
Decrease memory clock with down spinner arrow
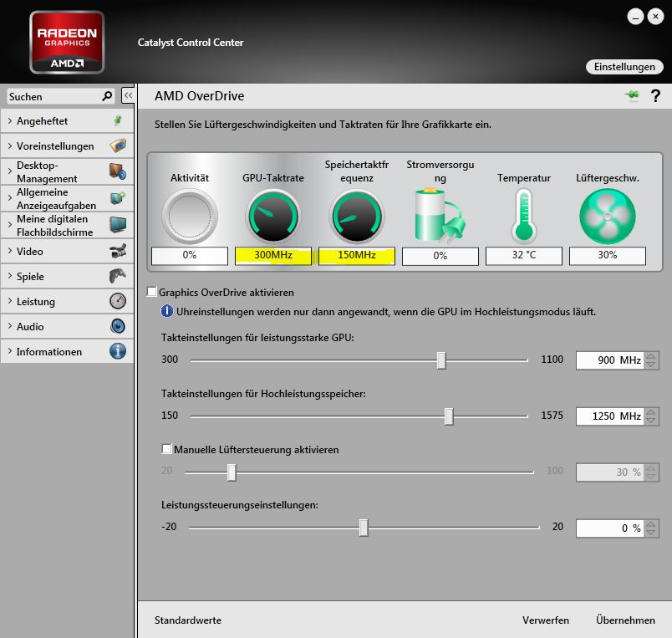651,421
